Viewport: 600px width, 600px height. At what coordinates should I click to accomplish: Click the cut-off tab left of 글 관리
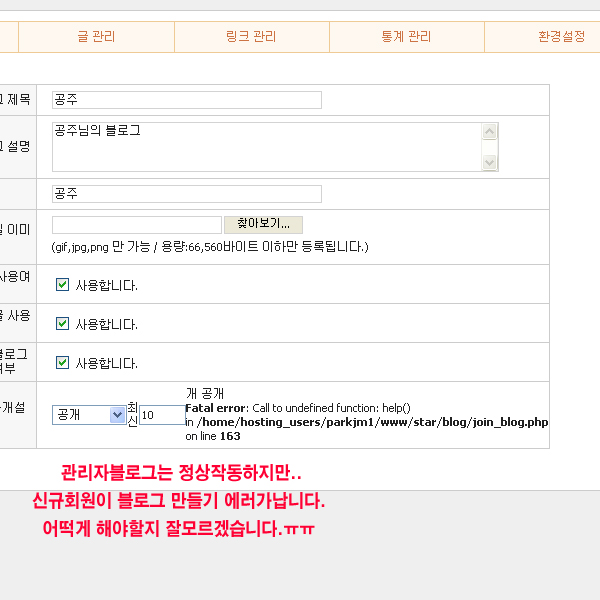click(x=9, y=37)
